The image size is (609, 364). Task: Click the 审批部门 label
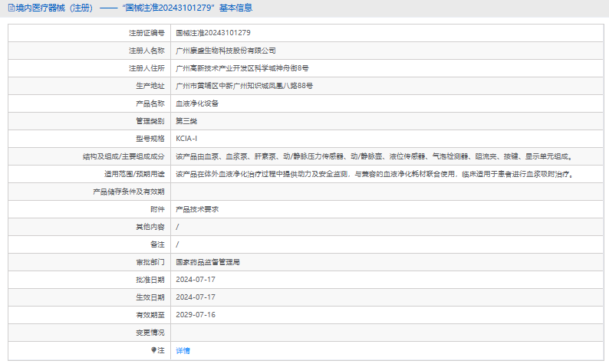coord(150,262)
